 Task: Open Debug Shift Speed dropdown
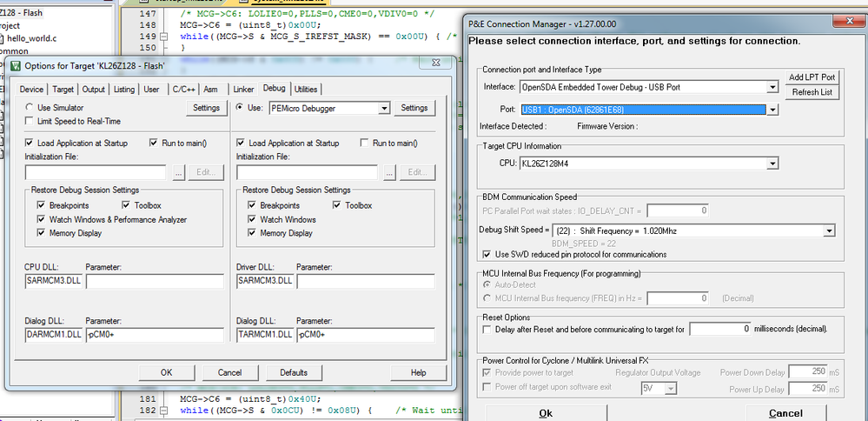click(x=829, y=231)
